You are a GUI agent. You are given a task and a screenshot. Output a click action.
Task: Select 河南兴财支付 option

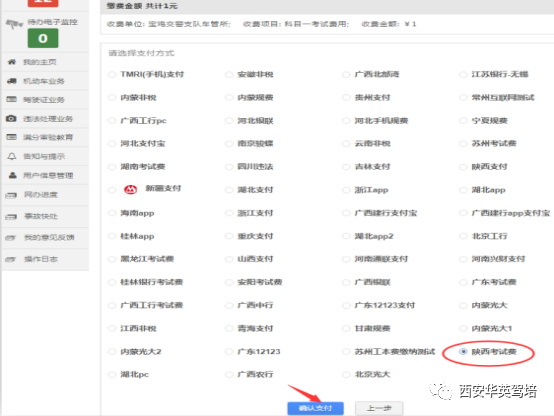[x=463, y=259]
